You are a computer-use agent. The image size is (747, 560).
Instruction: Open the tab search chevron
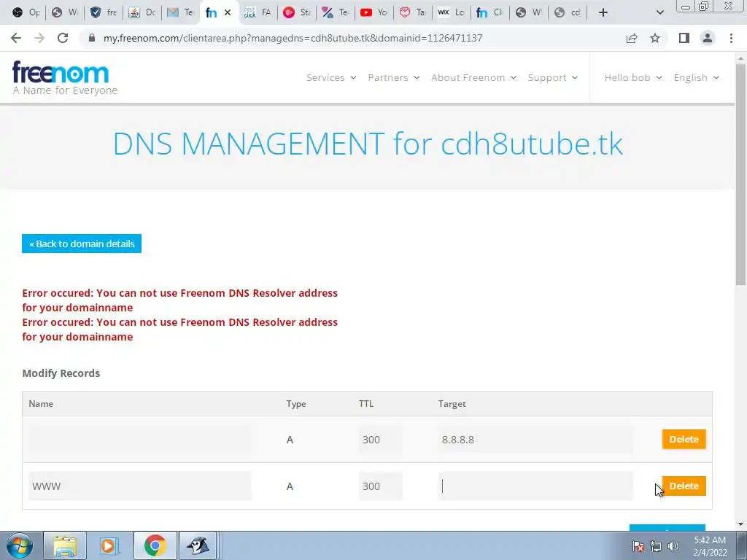pos(659,12)
